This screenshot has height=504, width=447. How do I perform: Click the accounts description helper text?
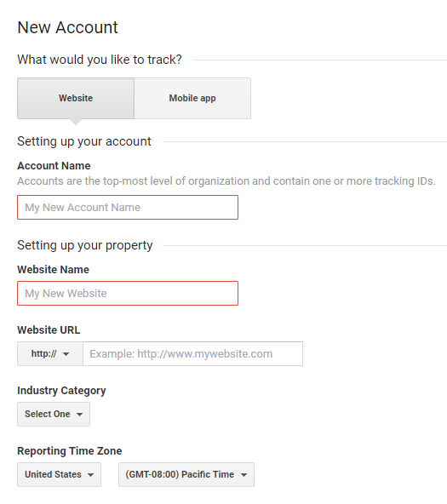[226, 181]
